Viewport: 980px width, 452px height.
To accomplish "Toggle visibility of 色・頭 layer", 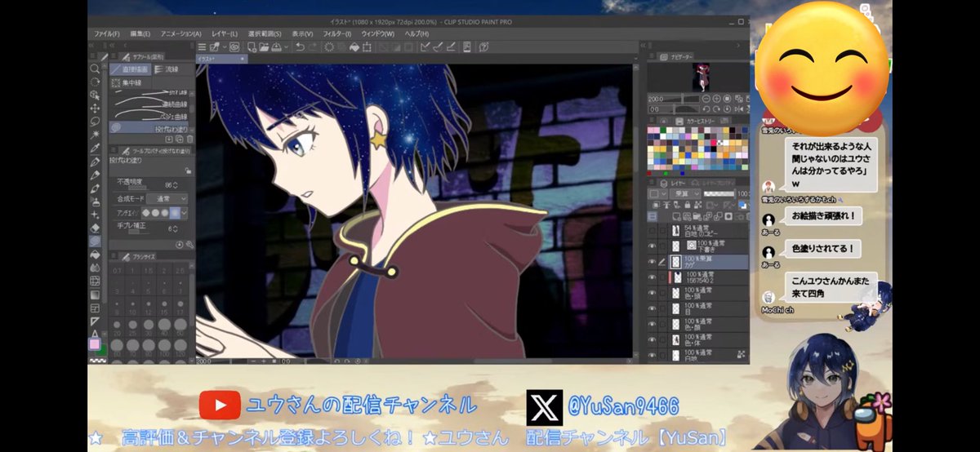I will [x=653, y=293].
